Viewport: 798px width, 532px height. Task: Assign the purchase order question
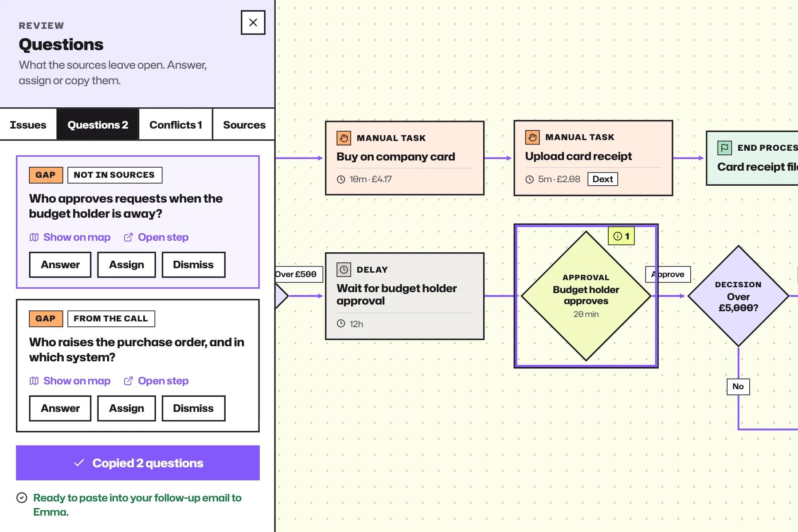coord(126,408)
